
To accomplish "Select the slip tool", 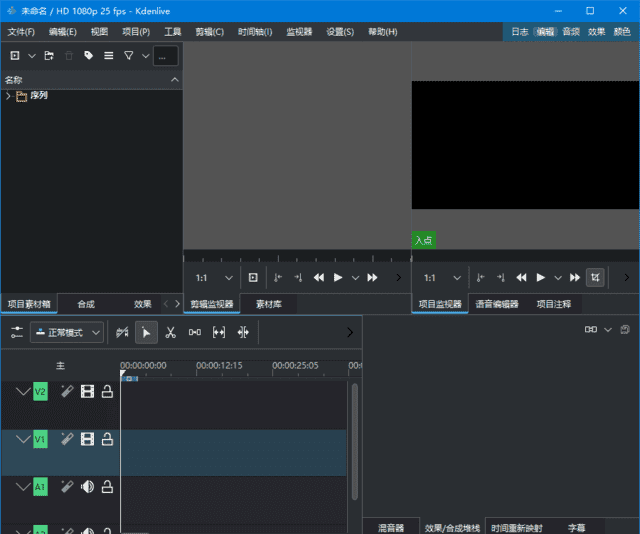I will pos(219,332).
